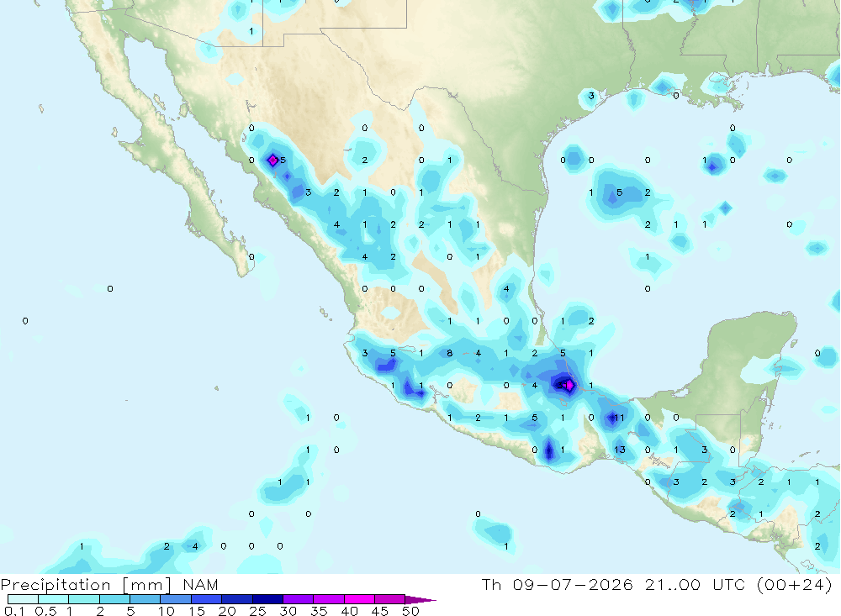
Task: Click the purple arrow tip beyond 50 on legend
Action: [x=420, y=599]
